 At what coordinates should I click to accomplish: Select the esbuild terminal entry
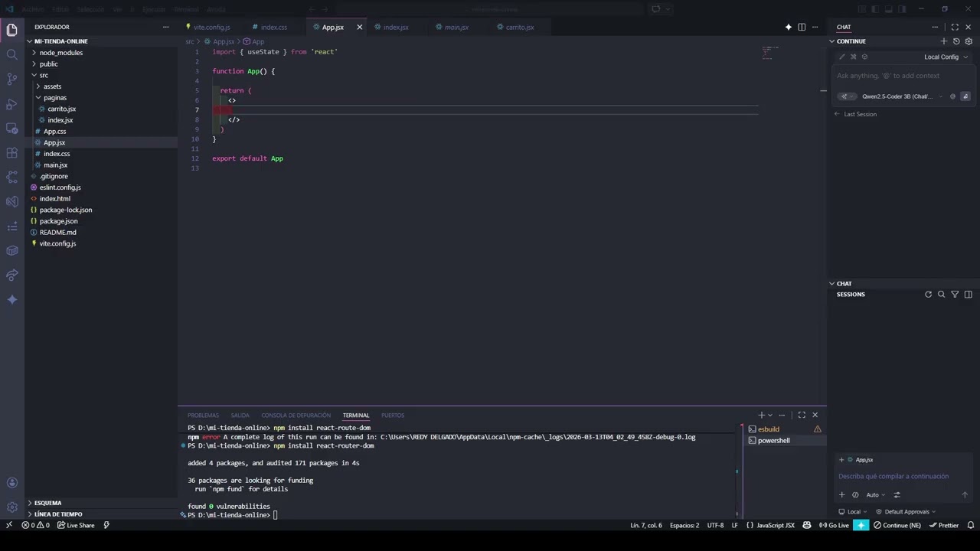point(768,429)
